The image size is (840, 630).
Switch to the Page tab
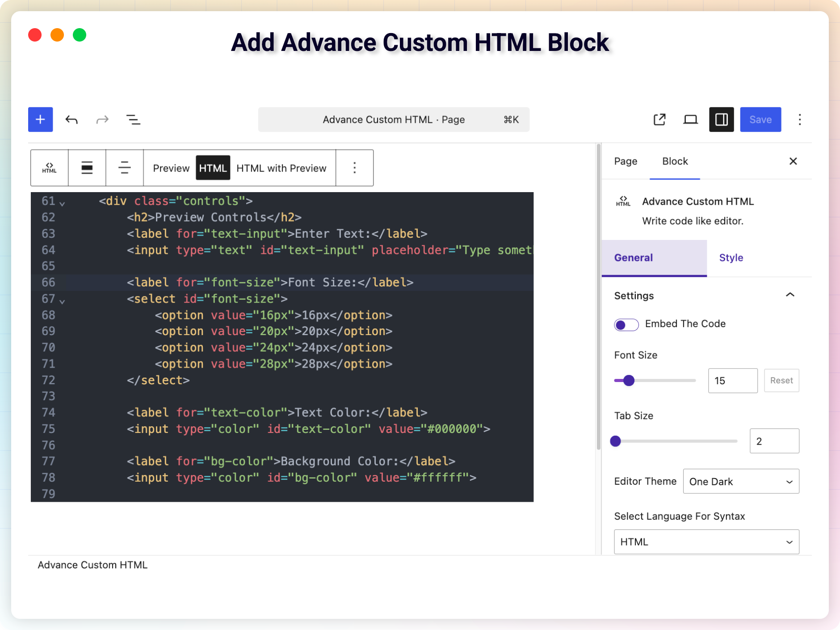point(626,161)
